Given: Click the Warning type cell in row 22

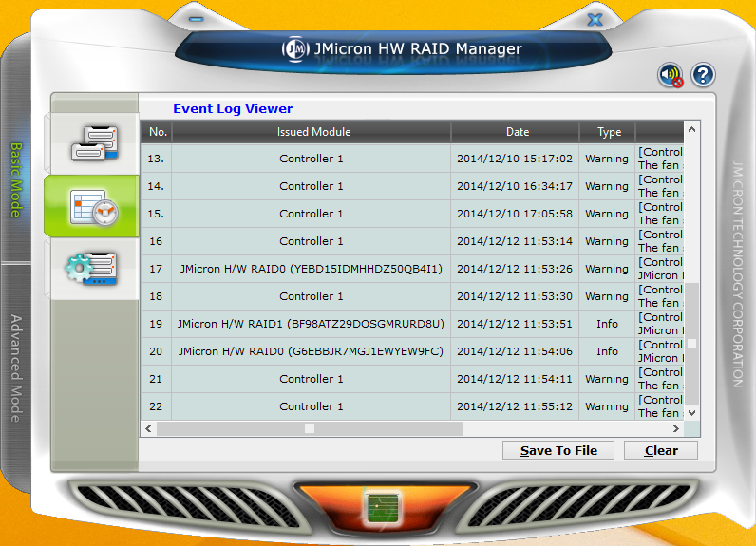Looking at the screenshot, I should [607, 406].
